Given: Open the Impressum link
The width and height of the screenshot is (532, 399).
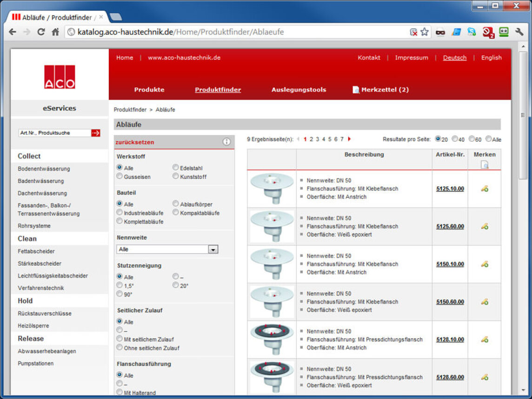Looking at the screenshot, I should tap(412, 58).
